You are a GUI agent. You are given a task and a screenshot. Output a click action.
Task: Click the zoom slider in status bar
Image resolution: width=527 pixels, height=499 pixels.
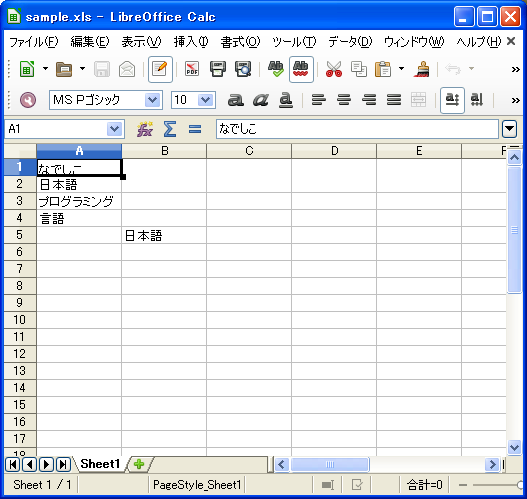tap(495, 485)
